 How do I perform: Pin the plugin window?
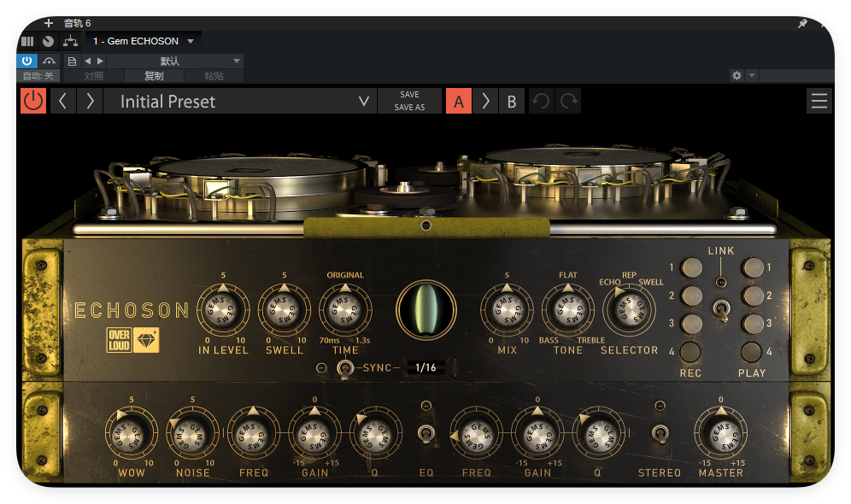[802, 23]
